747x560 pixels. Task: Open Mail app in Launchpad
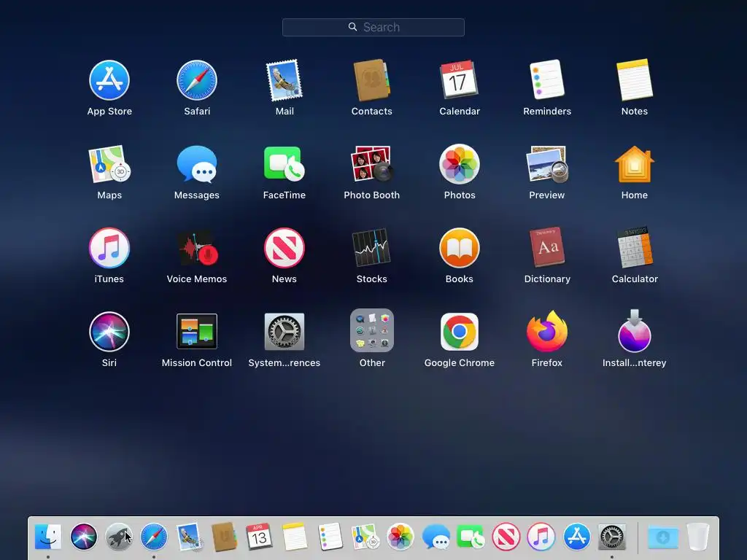point(285,80)
